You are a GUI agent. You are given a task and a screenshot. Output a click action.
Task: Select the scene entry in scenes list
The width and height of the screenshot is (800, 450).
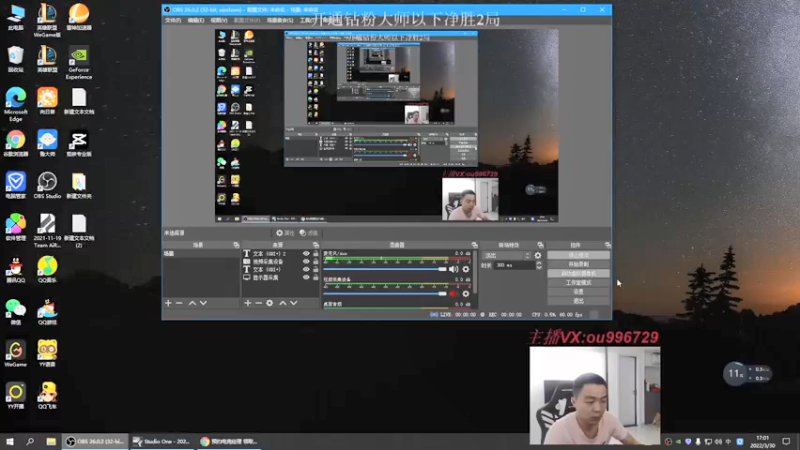click(201, 254)
